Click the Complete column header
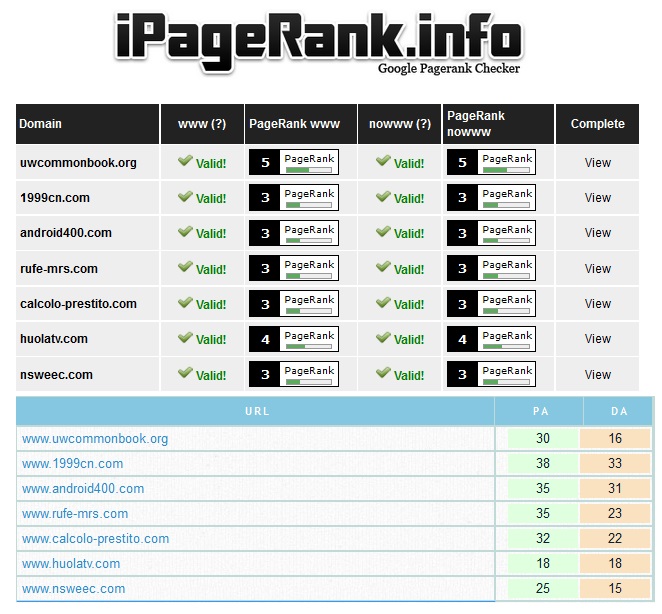The height and width of the screenshot is (614, 662). tap(597, 124)
